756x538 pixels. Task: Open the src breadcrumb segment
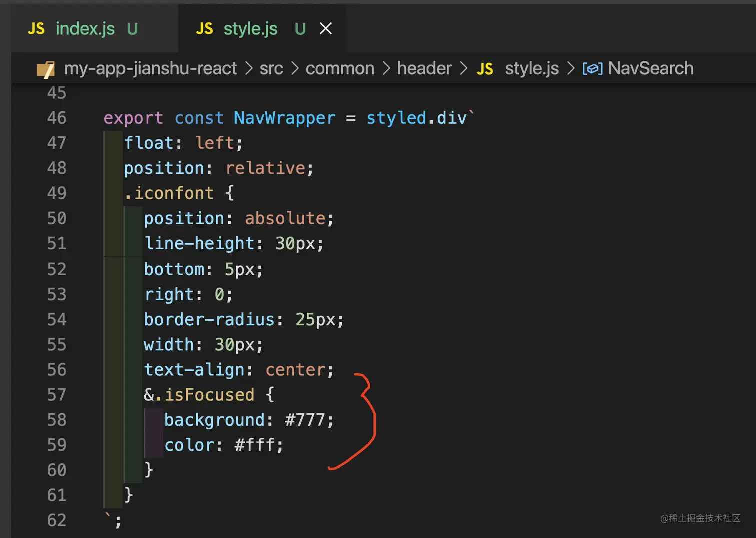pyautogui.click(x=271, y=68)
